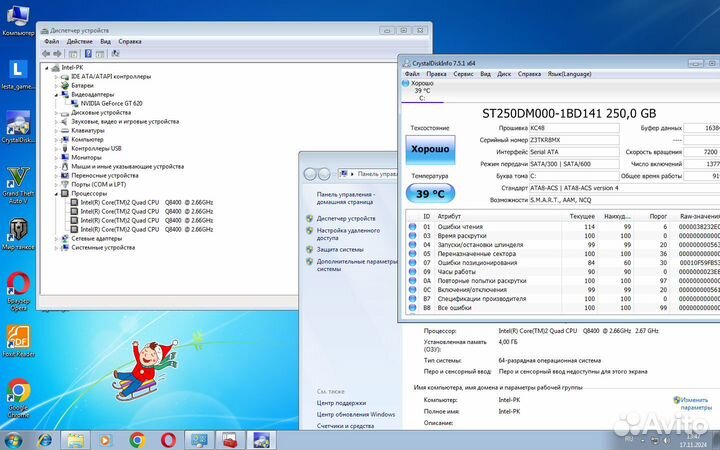Open the Google Chrome desktop shortcut

pos(17,391)
